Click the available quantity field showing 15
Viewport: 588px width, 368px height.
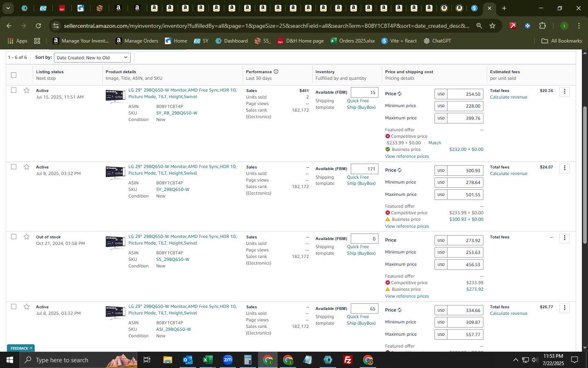[x=365, y=92]
